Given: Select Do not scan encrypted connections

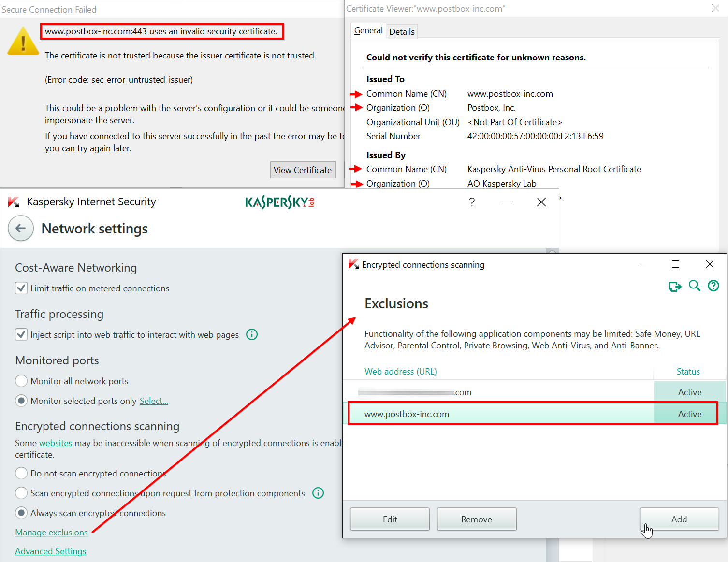Looking at the screenshot, I should point(21,473).
